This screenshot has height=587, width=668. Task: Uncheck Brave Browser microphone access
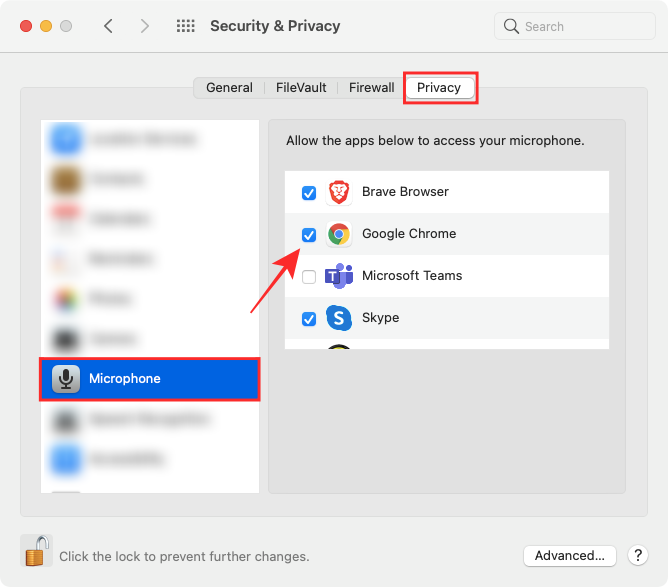[309, 193]
